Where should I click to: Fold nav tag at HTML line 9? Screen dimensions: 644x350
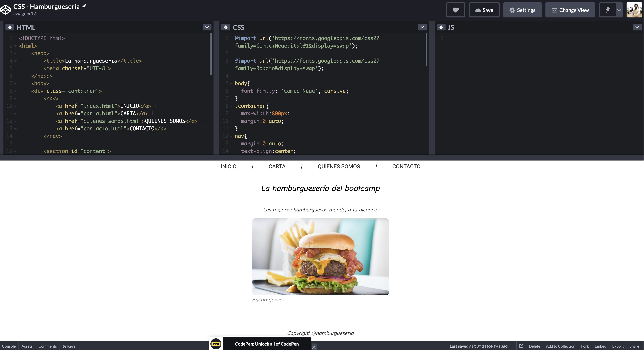[15, 99]
